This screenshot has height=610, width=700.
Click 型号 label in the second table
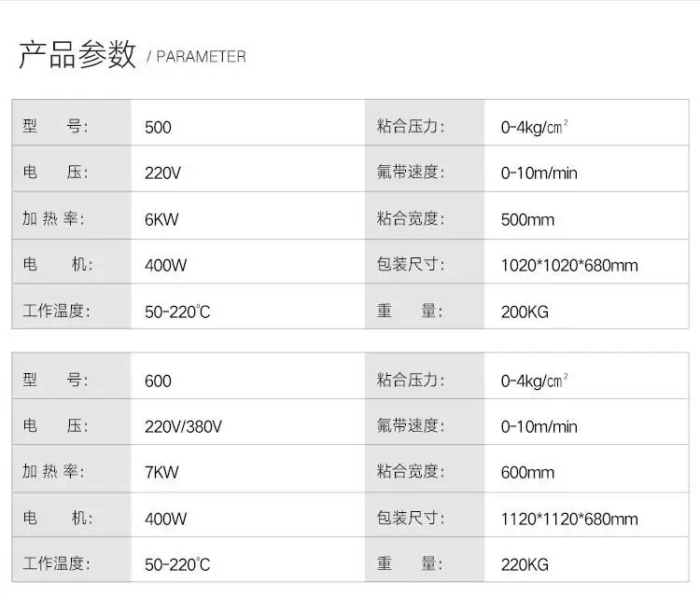coord(55,380)
